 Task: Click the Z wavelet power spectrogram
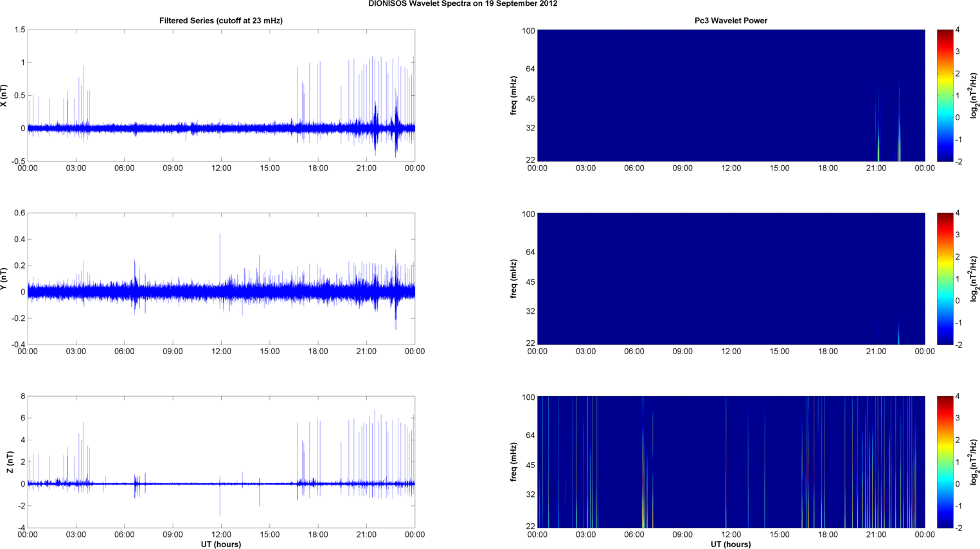tap(731, 462)
